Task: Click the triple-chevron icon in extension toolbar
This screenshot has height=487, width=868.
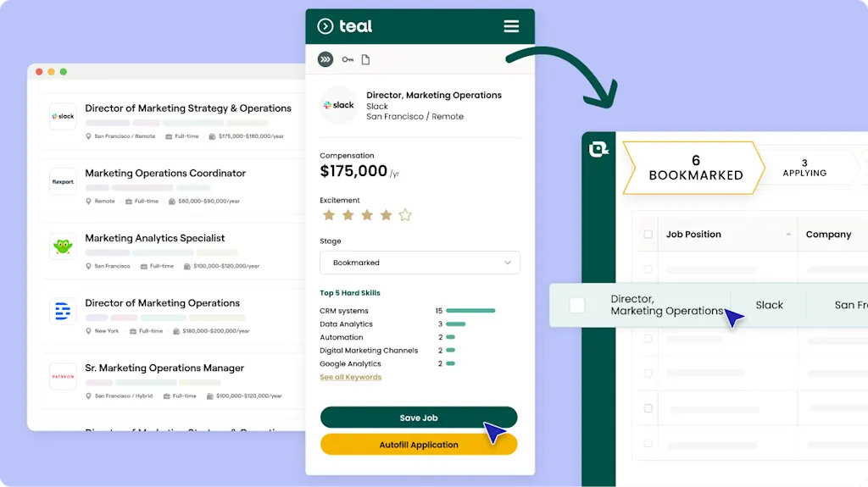Action: 325,59
